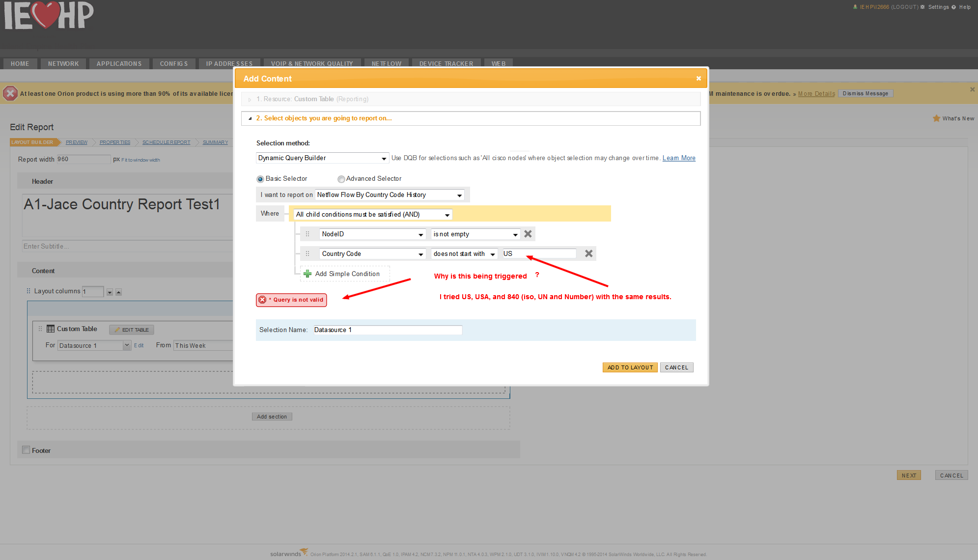978x560 pixels.
Task: Go to the SCHEDULE REPORT step
Action: tap(166, 142)
